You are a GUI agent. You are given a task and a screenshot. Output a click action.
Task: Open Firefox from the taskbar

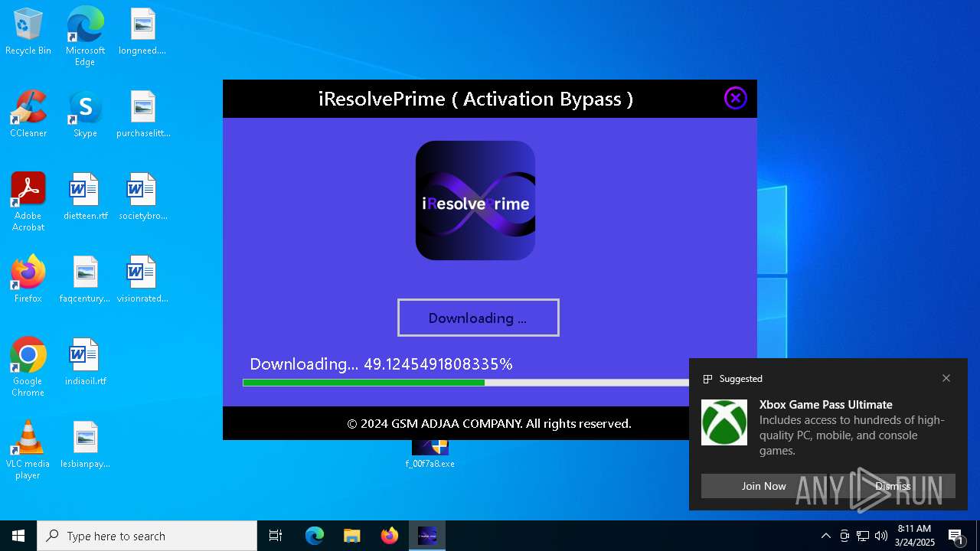390,536
